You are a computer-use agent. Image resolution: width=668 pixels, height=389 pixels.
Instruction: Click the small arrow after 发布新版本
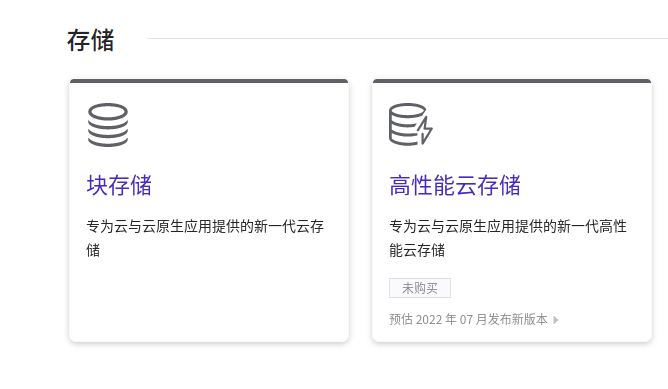[556, 320]
